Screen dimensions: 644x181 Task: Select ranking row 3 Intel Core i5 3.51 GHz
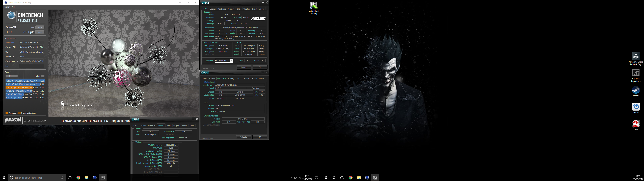[25, 88]
